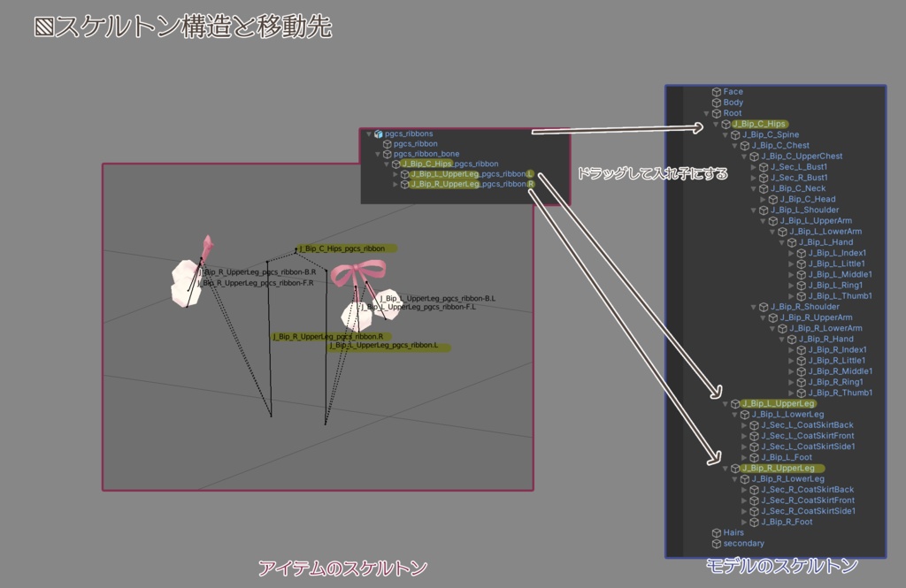Click the cube icon beside secondary
The image size is (906, 588).
(717, 544)
